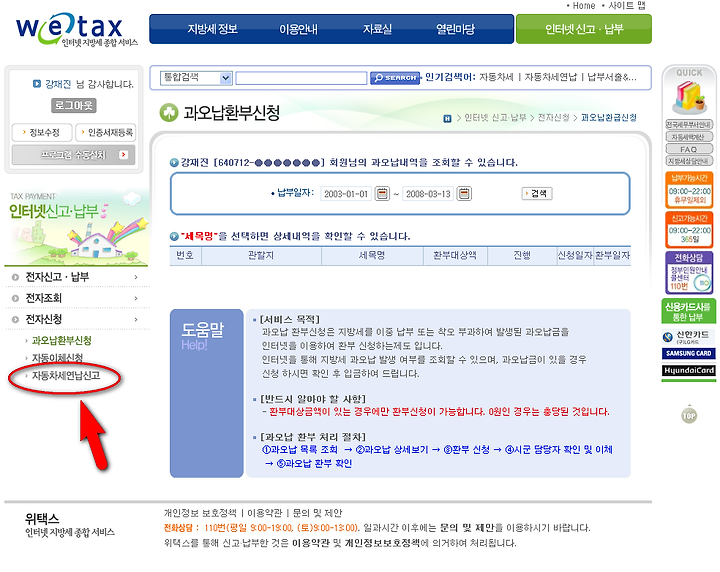Viewport: 720px width, 572px height.
Task: Open the 인터넷신고·납부 green tab
Action: pos(584,29)
